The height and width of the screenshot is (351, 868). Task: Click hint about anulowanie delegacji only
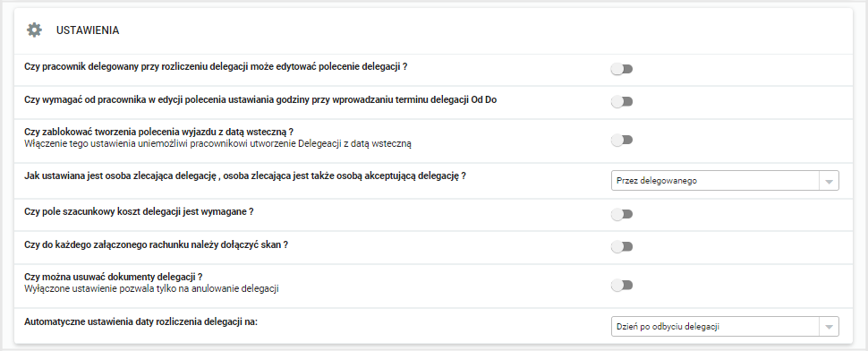[x=151, y=288]
